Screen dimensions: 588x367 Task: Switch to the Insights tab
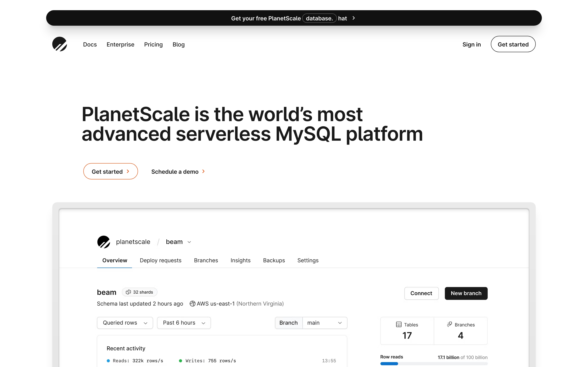(240, 260)
